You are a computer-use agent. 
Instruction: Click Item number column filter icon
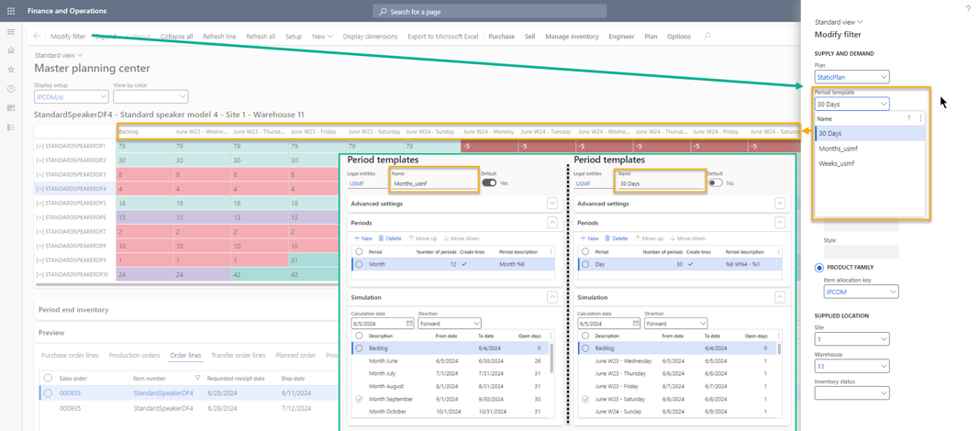198,378
